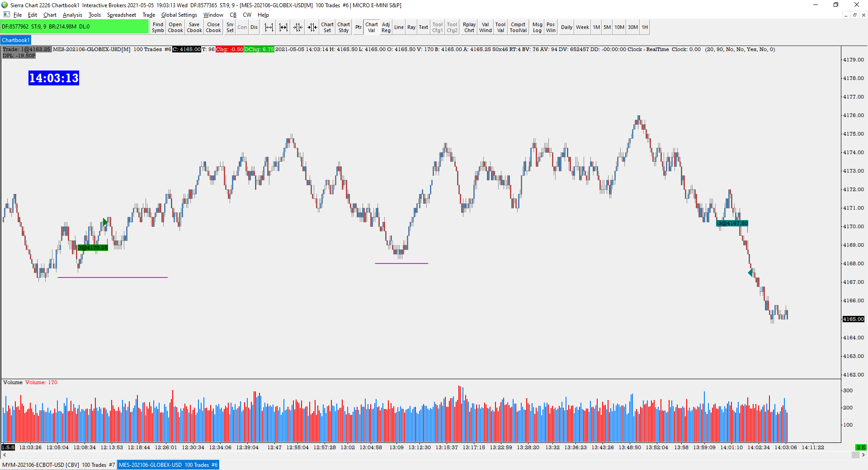Select the Ptr pointer tool

pyautogui.click(x=359, y=27)
